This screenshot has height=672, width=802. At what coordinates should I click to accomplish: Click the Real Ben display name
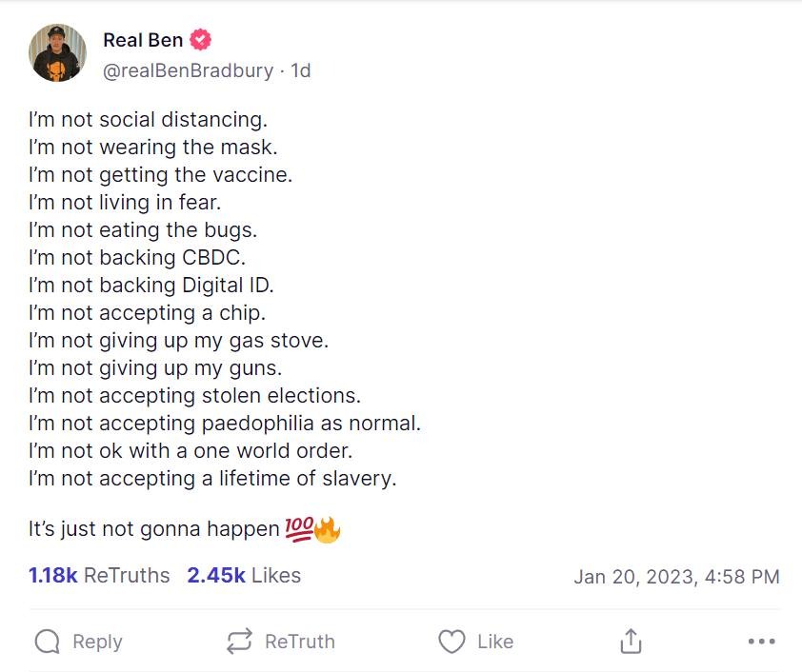(x=143, y=40)
